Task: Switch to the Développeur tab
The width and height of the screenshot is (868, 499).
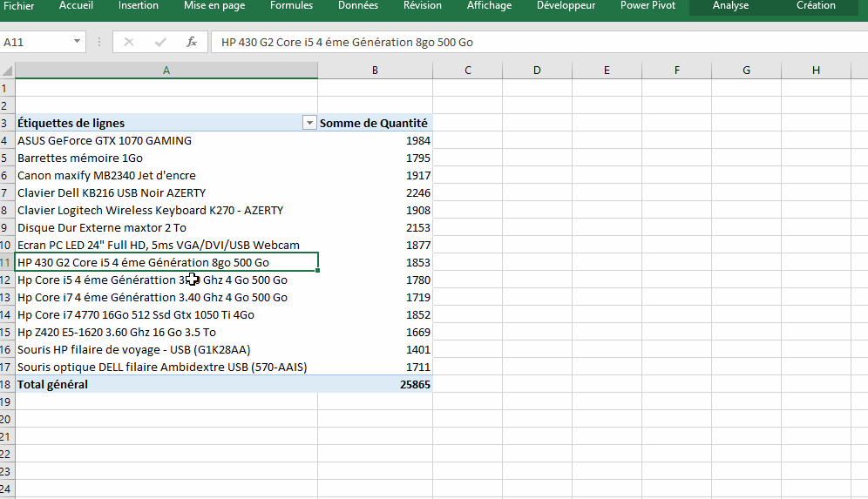Action: pyautogui.click(x=566, y=6)
